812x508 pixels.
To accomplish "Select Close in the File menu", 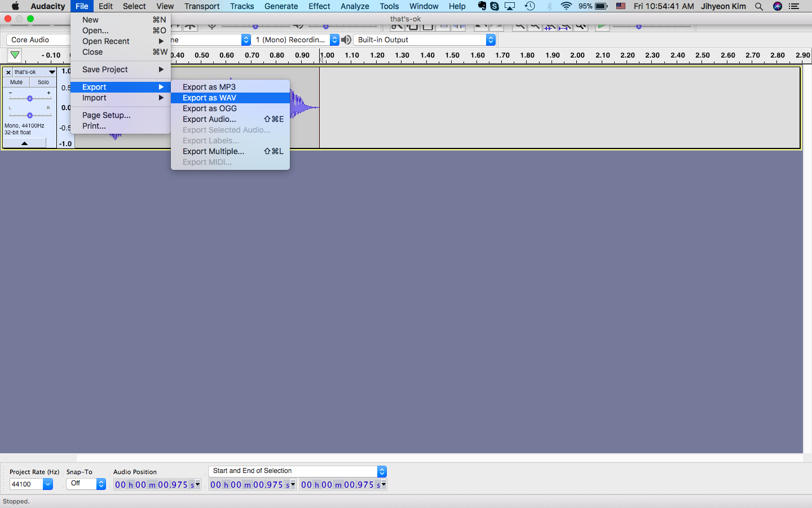I will tap(121, 52).
